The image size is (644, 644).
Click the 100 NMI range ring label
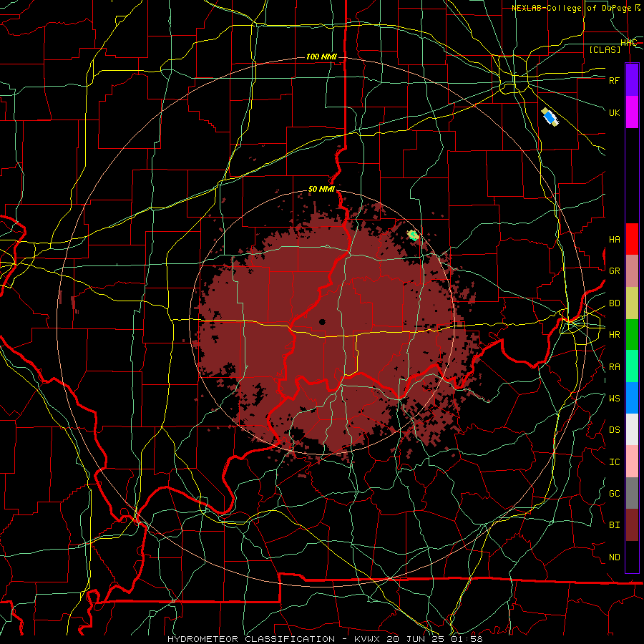[x=321, y=57]
